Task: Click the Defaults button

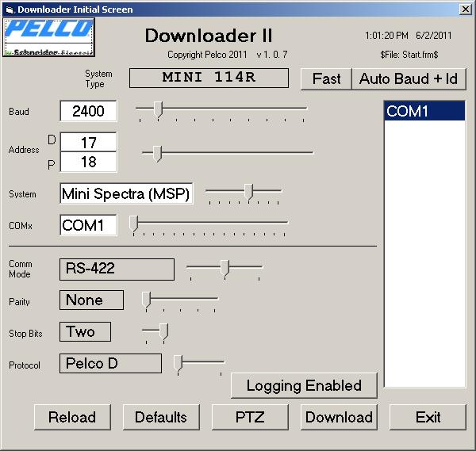Action: [x=161, y=417]
